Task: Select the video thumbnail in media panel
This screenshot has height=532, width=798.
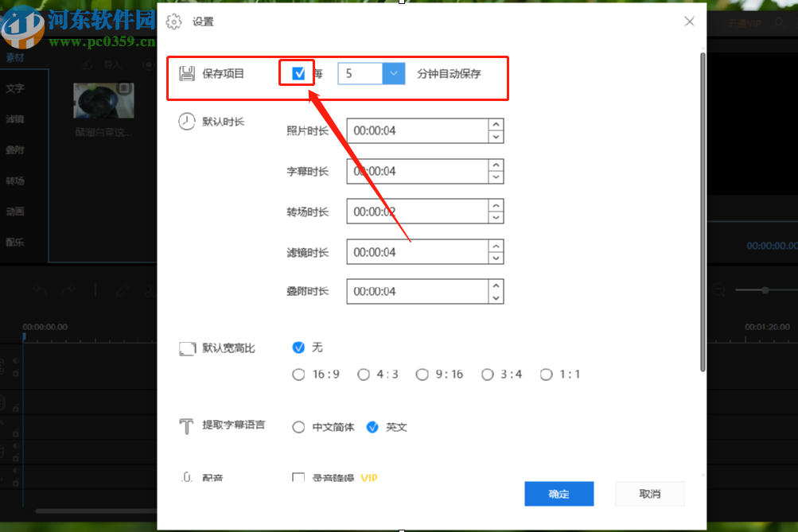Action: (x=103, y=101)
